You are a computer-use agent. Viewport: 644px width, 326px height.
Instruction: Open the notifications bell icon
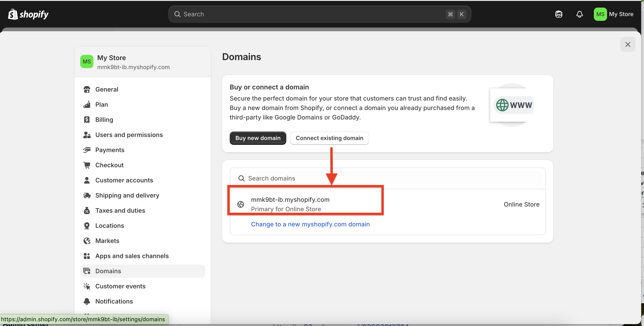point(579,14)
